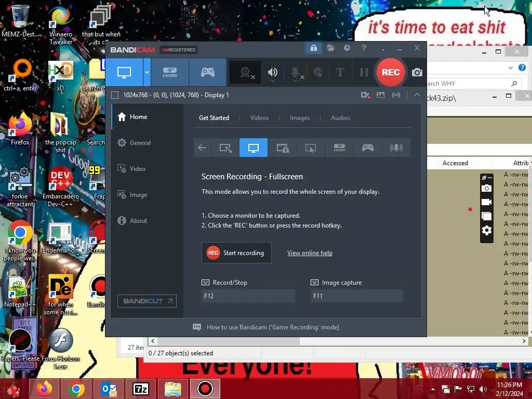
Task: Open Bandicam help question mark
Action: 364,48
